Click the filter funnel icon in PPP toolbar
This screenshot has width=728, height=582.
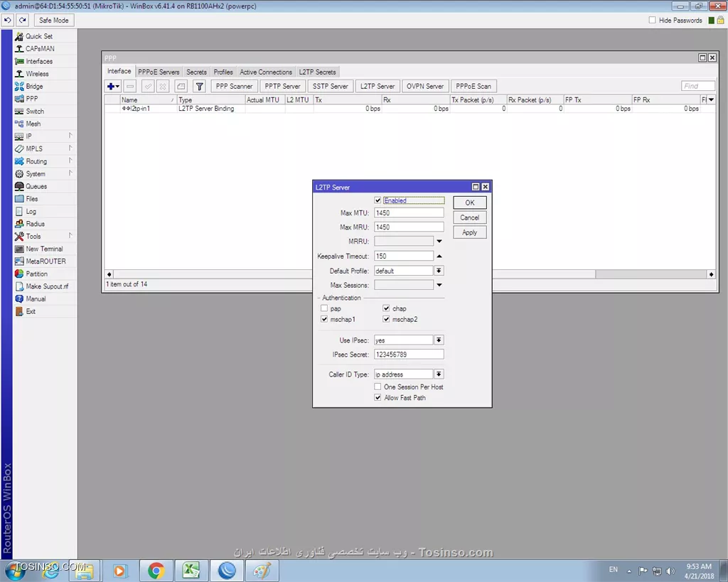(199, 86)
